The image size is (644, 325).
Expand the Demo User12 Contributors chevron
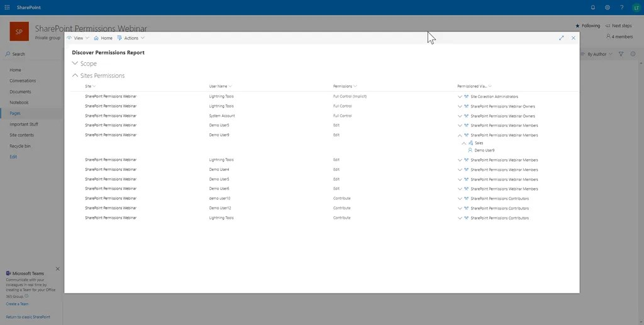click(x=460, y=209)
